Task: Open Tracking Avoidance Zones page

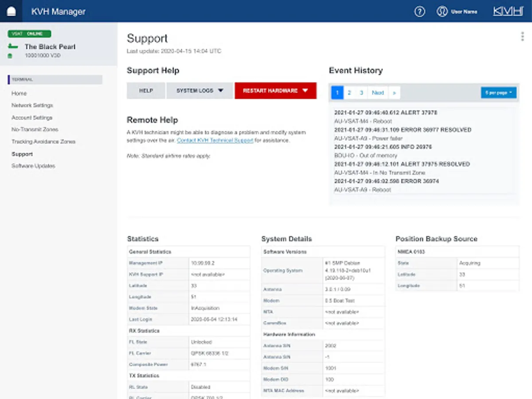Action: click(43, 142)
